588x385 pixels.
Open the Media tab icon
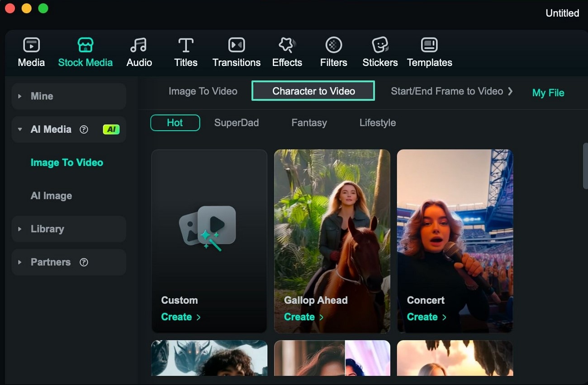click(x=31, y=45)
